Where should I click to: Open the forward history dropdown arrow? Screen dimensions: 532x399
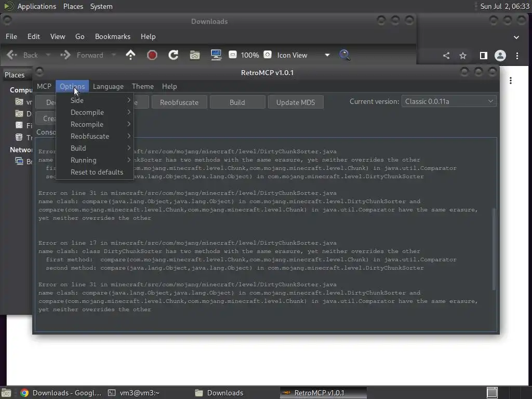[114, 55]
